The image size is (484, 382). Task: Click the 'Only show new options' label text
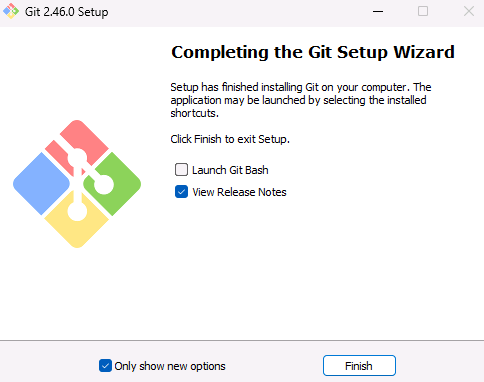pyautogui.click(x=170, y=366)
